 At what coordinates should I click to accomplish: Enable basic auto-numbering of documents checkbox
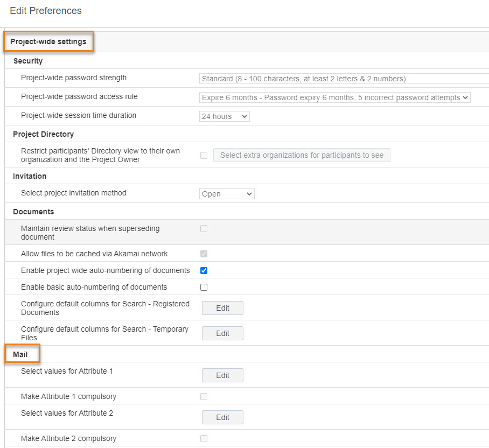204,288
